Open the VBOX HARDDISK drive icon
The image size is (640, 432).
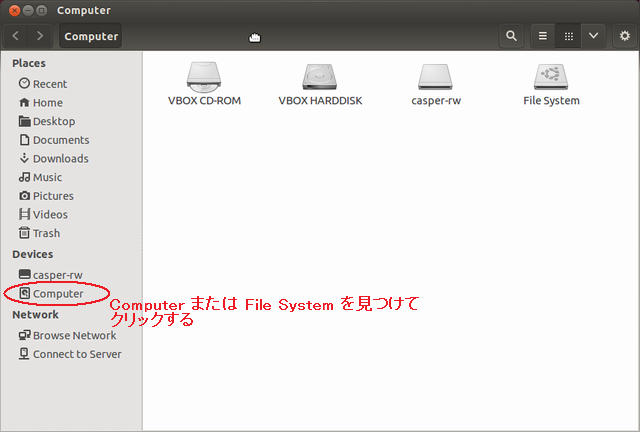(x=320, y=76)
